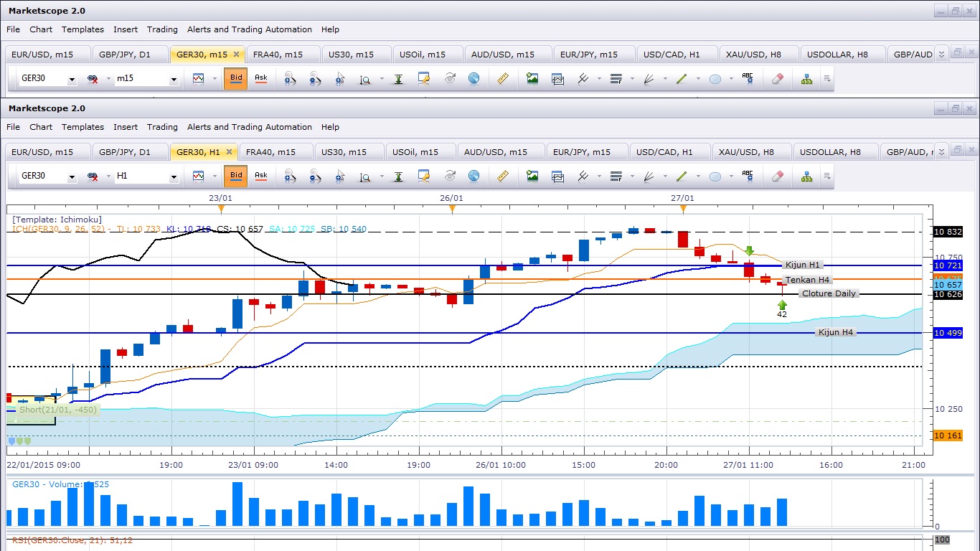Select the eraser tool in H1 toolbar
The height and width of the screenshot is (551, 980).
pos(778,176)
